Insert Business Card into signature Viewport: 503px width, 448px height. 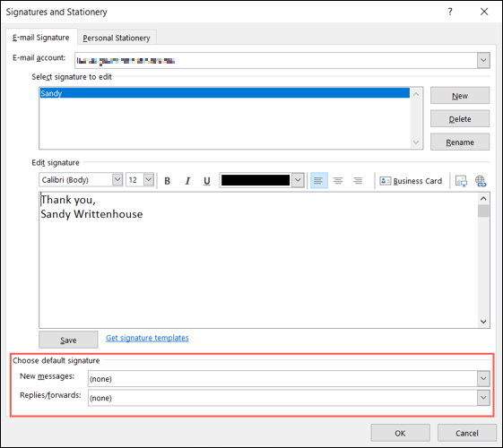[411, 181]
